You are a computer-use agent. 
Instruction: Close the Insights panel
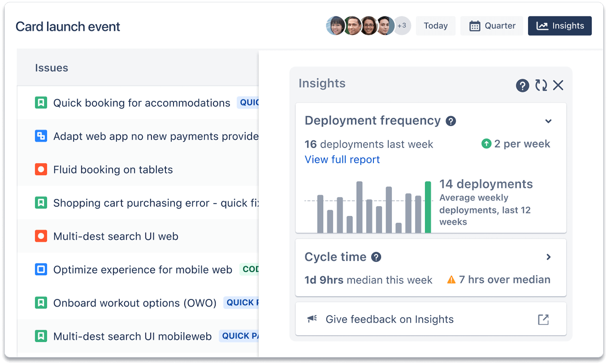558,85
